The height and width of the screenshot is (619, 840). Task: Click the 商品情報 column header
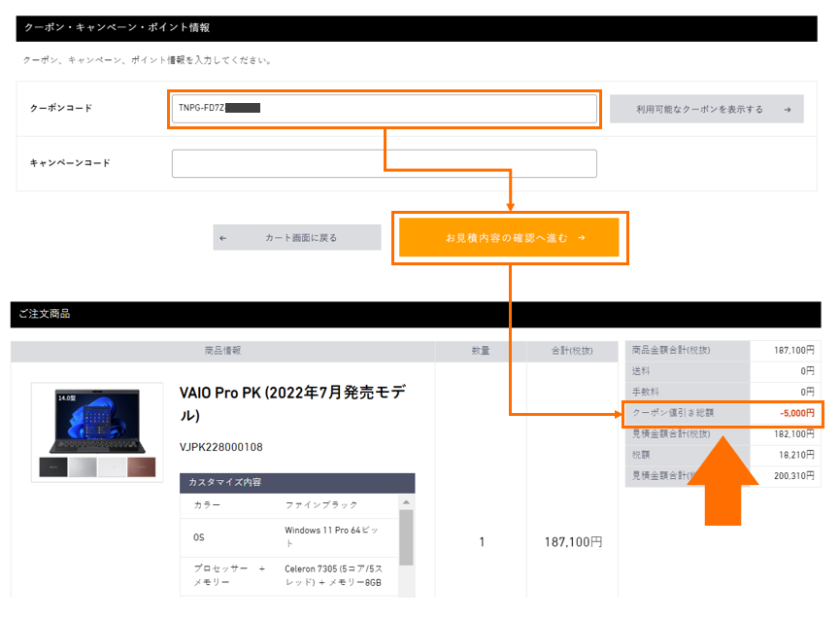coord(222,351)
